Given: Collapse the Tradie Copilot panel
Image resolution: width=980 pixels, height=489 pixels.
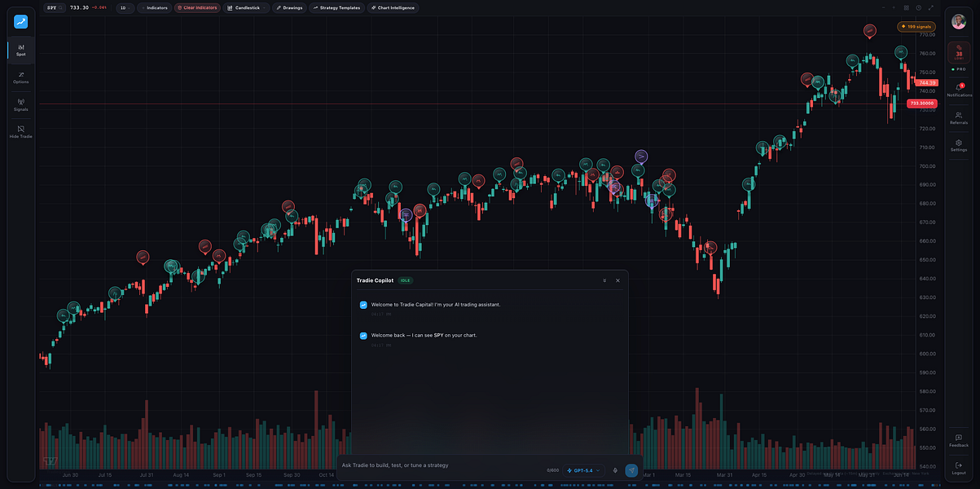Looking at the screenshot, I should click(604, 280).
